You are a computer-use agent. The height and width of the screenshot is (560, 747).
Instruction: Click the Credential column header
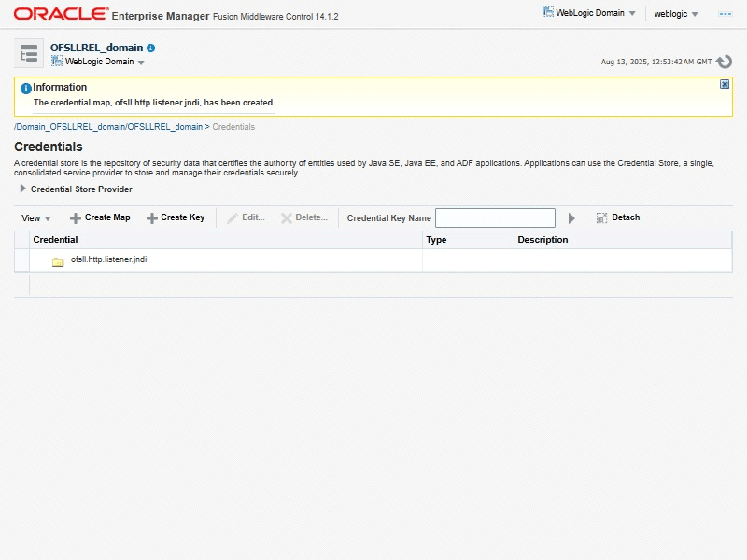226,240
